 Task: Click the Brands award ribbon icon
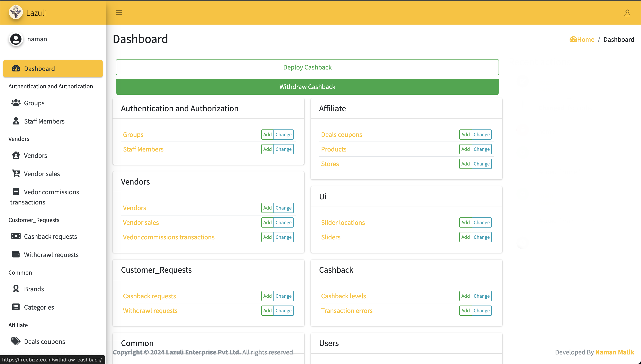16,289
